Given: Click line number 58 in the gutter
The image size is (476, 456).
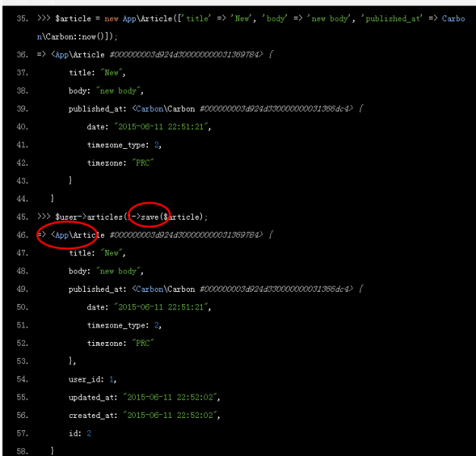Looking at the screenshot, I should pyautogui.click(x=23, y=451).
